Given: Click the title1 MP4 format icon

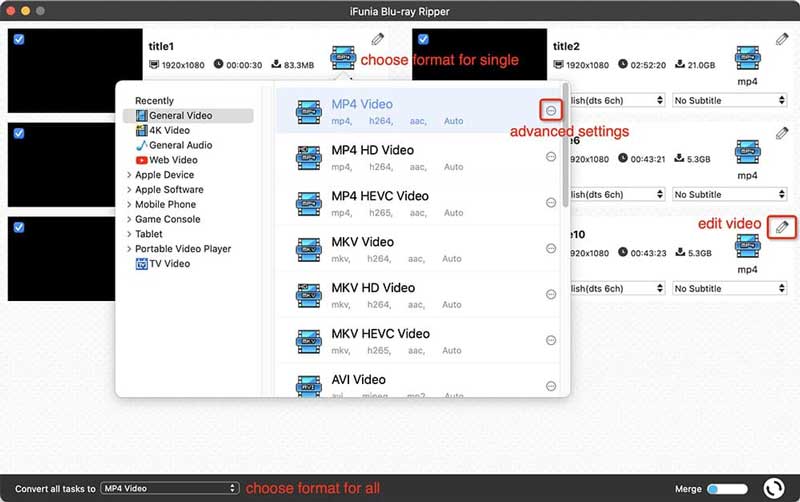Looking at the screenshot, I should point(343,58).
